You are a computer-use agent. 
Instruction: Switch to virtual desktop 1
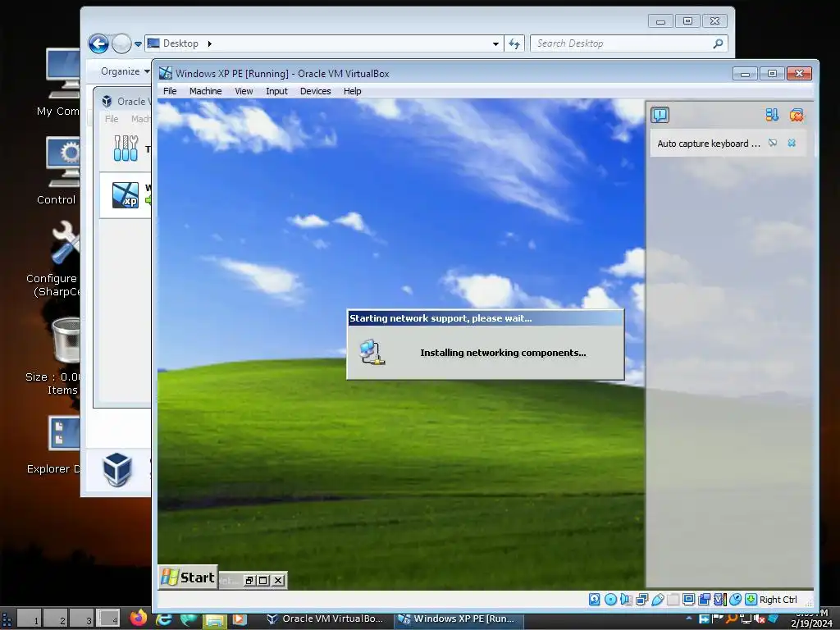[30, 619]
